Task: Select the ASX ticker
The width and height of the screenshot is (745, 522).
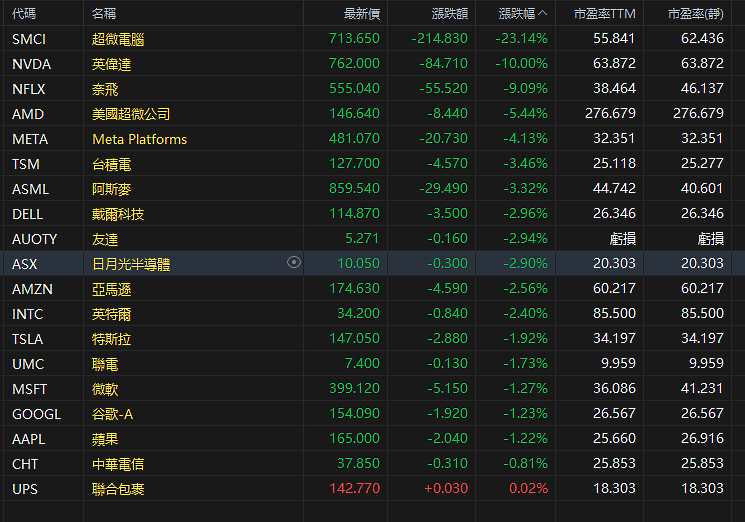Action: (x=25, y=264)
